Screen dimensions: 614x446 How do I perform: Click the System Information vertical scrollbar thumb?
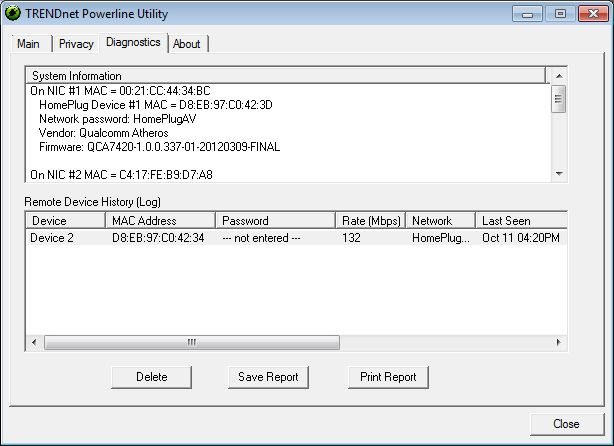pos(559,99)
